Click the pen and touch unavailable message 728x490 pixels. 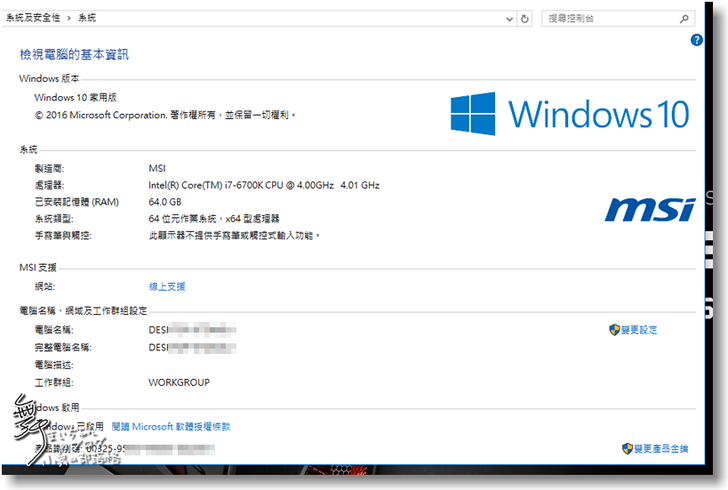(x=234, y=235)
